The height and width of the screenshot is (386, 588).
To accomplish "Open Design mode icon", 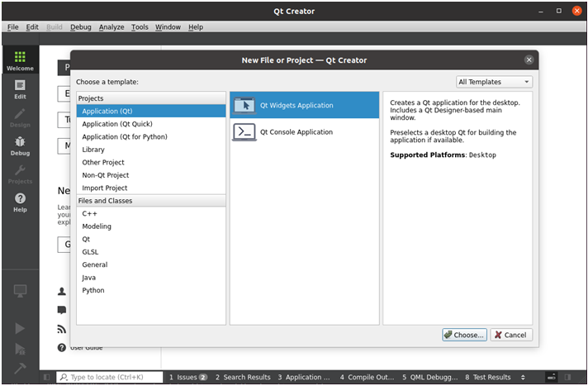I will pos(20,114).
